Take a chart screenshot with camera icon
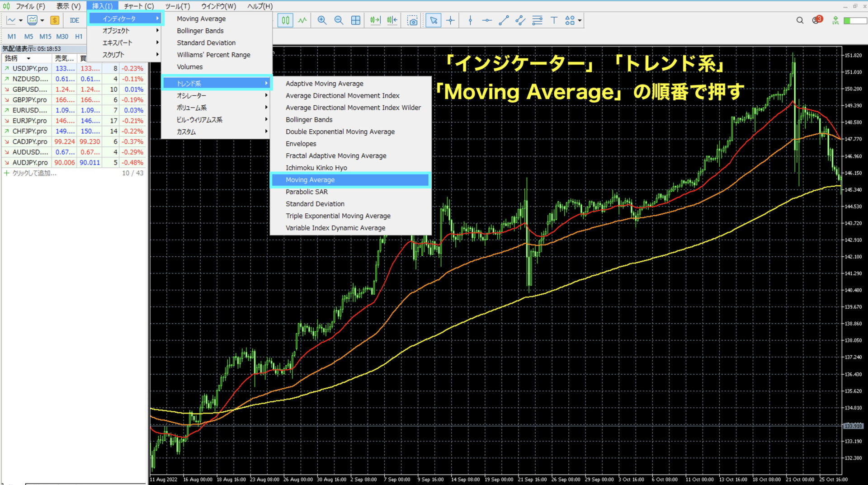 pos(412,20)
